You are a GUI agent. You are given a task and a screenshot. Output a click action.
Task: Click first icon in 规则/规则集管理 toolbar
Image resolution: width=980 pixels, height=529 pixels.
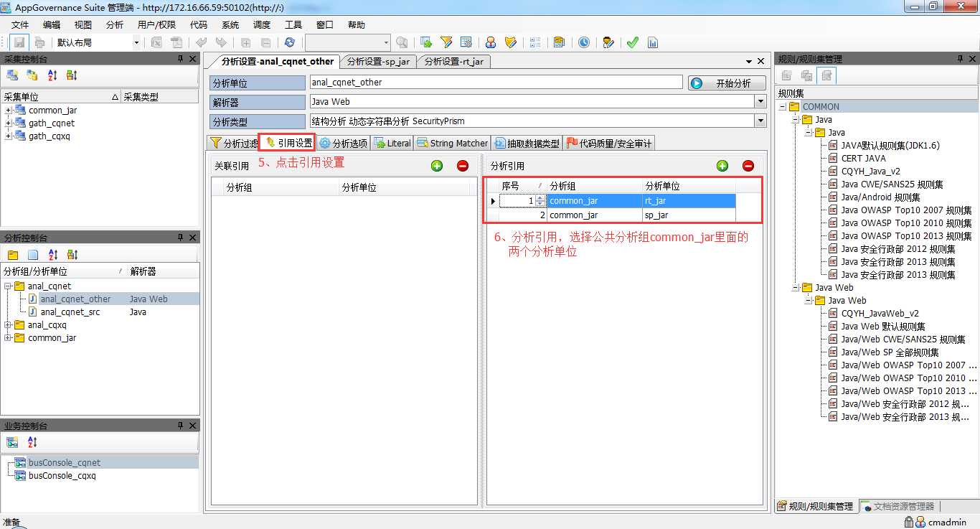tap(787, 75)
